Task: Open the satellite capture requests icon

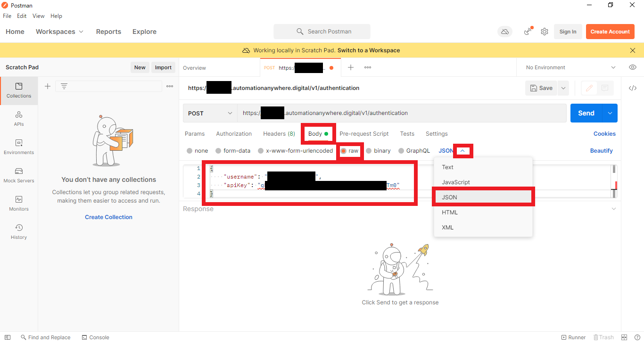Action: click(x=528, y=32)
